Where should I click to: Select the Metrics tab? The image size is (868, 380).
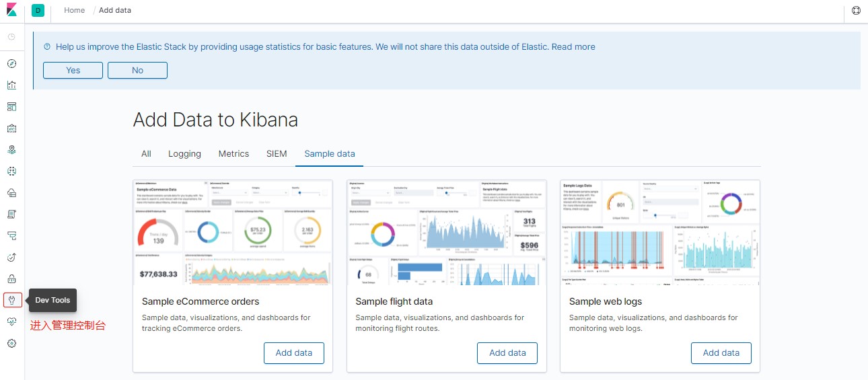pyautogui.click(x=233, y=154)
